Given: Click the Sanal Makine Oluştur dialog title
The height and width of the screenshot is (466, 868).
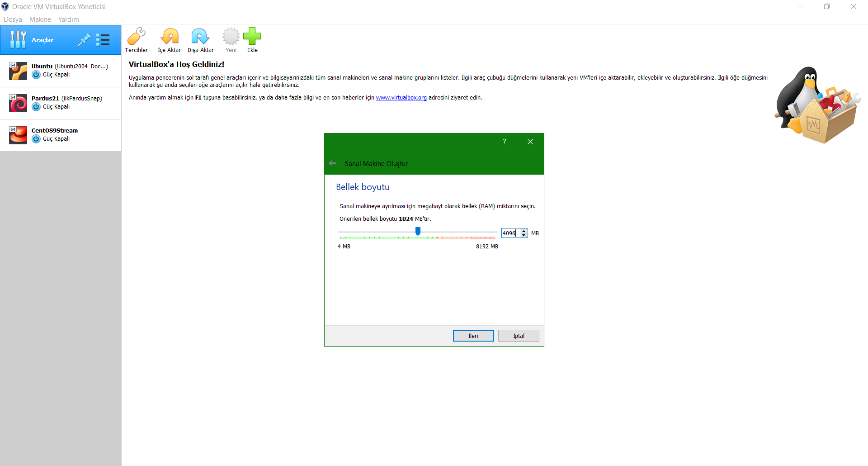Looking at the screenshot, I should click(x=376, y=164).
